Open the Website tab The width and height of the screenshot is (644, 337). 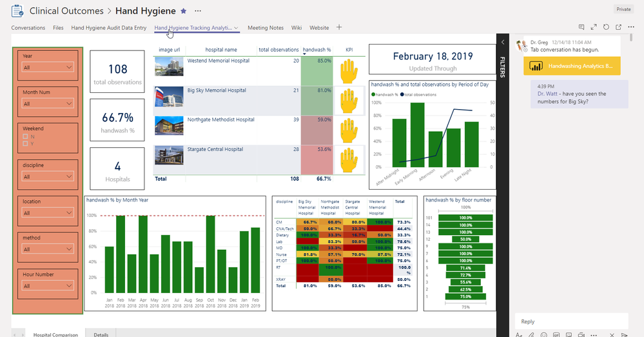pyautogui.click(x=319, y=28)
